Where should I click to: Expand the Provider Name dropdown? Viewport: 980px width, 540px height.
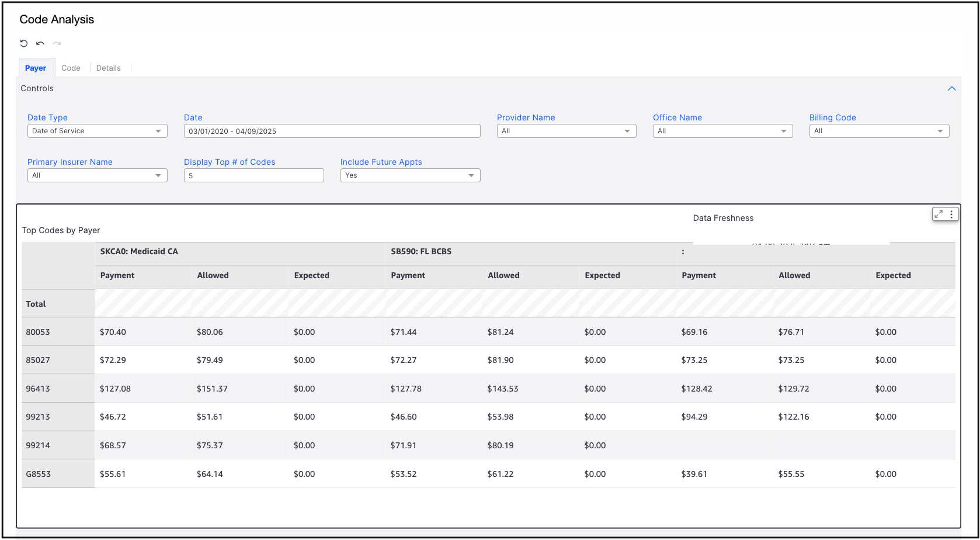(566, 131)
